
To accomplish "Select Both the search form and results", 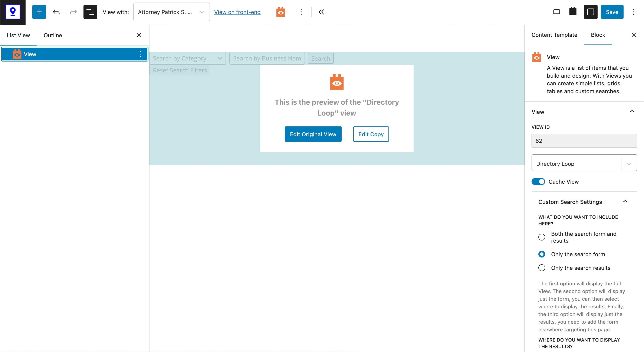I will 542,237.
